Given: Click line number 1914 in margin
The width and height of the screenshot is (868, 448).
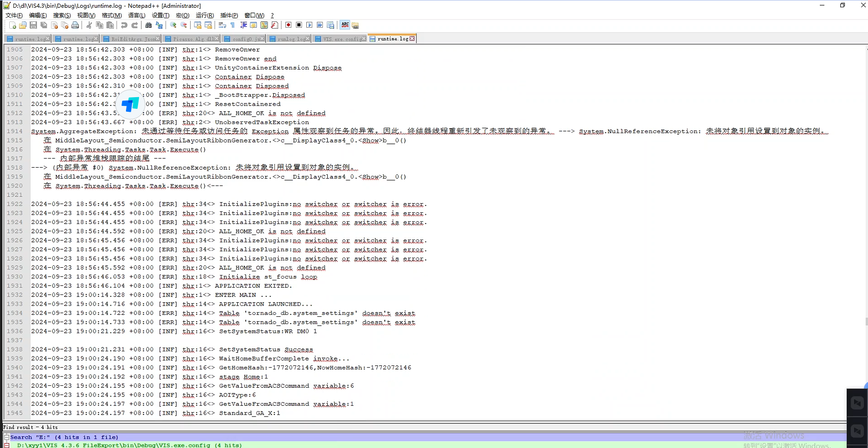Looking at the screenshot, I should coord(15,131).
